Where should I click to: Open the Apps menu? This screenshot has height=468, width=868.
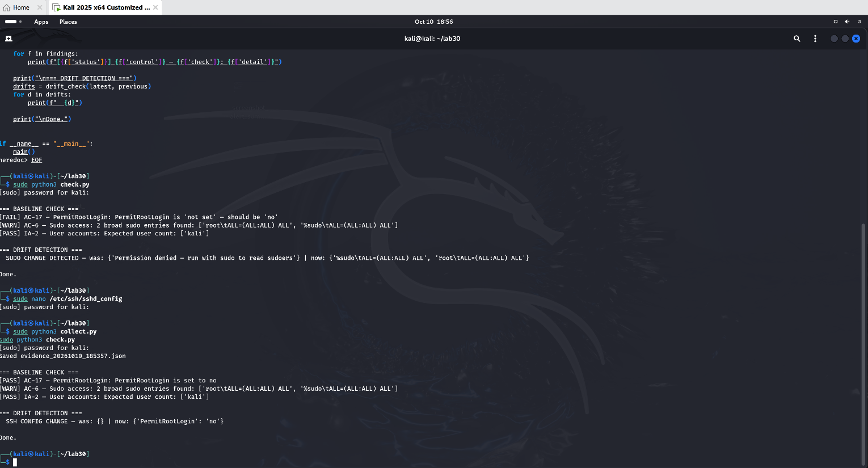click(x=41, y=22)
